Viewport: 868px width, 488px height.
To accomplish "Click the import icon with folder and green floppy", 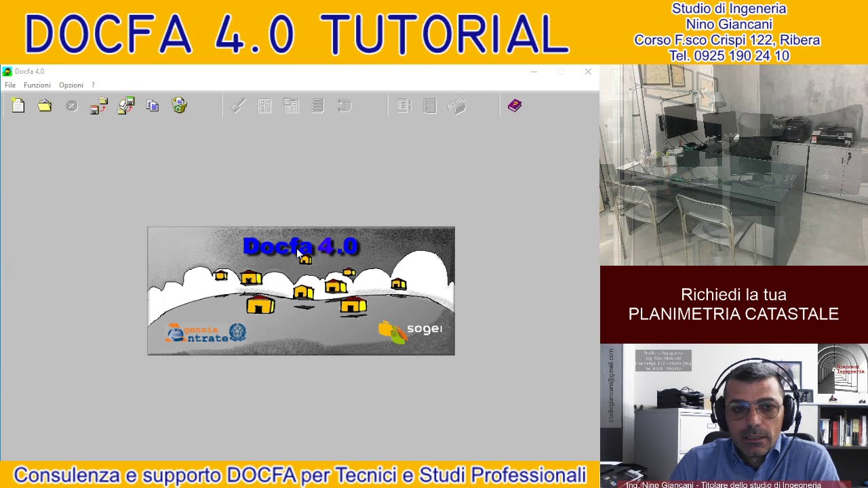I will click(126, 106).
